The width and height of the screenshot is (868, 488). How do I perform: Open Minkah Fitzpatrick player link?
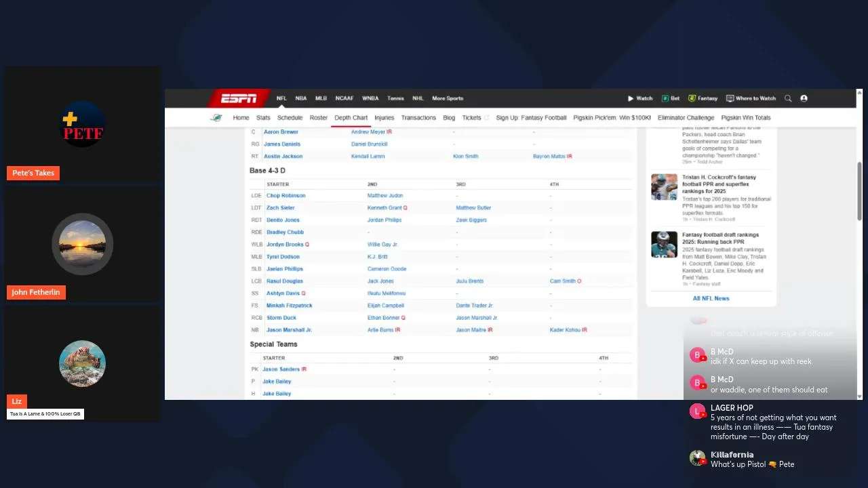coord(290,306)
